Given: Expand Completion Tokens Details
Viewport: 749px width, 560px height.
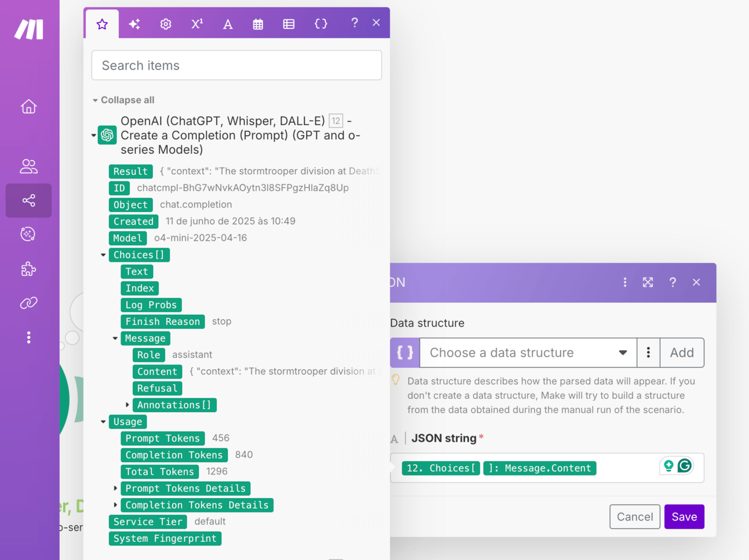Looking at the screenshot, I should coord(115,506).
